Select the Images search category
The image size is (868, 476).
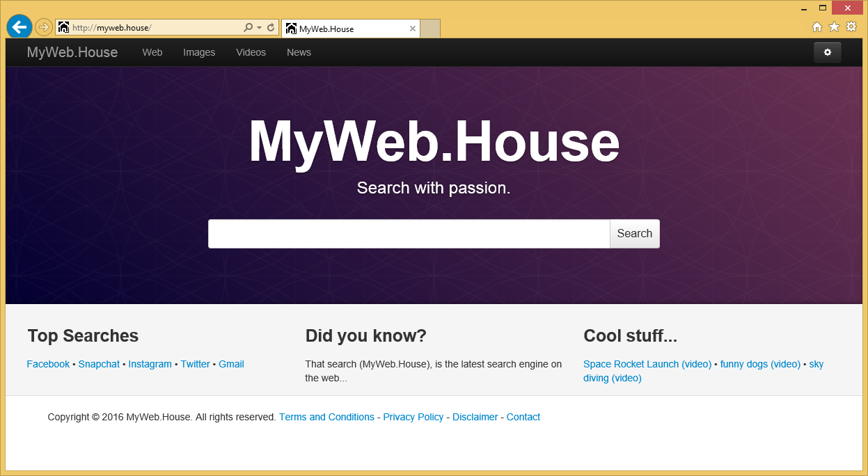(x=199, y=52)
